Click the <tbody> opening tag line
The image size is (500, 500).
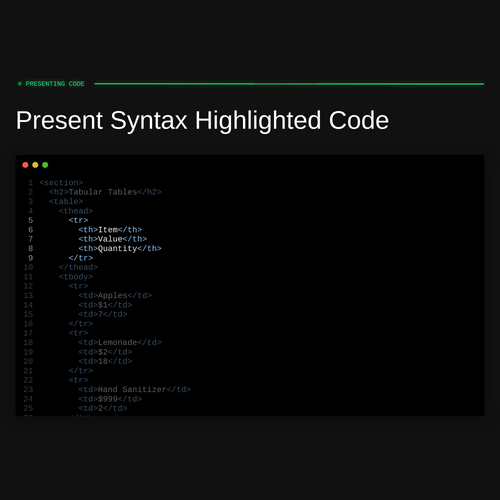[x=76, y=277]
